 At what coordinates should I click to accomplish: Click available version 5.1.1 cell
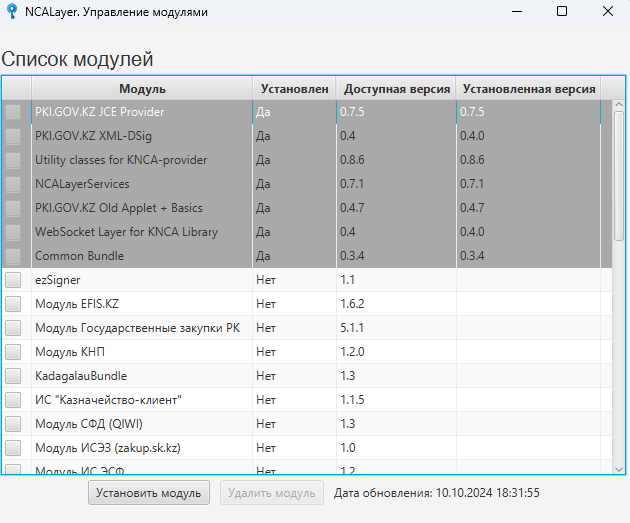352,328
